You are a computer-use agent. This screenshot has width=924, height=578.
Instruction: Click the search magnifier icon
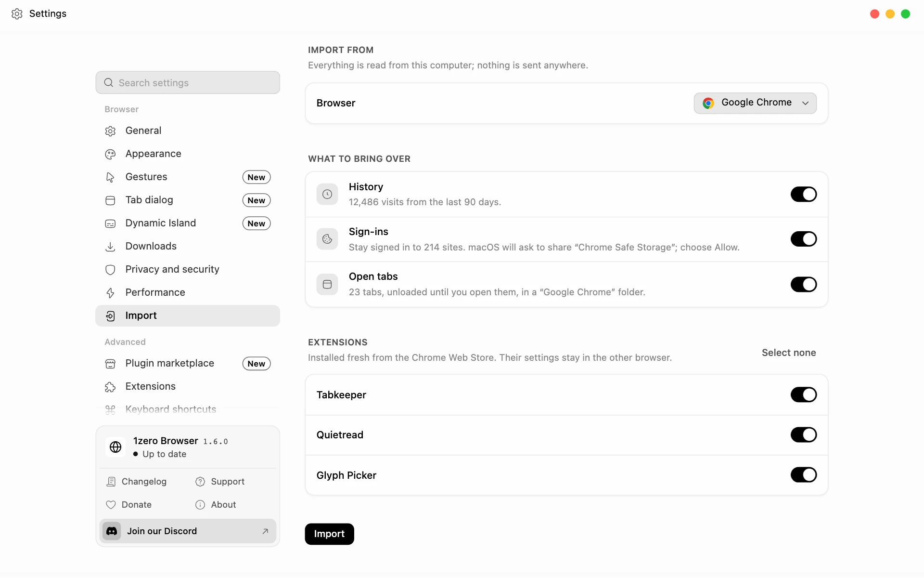(x=109, y=83)
